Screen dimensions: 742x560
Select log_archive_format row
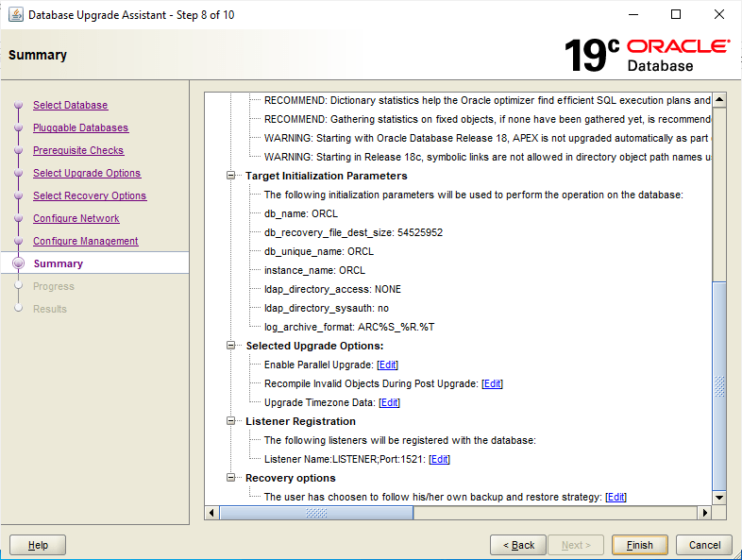click(x=349, y=327)
